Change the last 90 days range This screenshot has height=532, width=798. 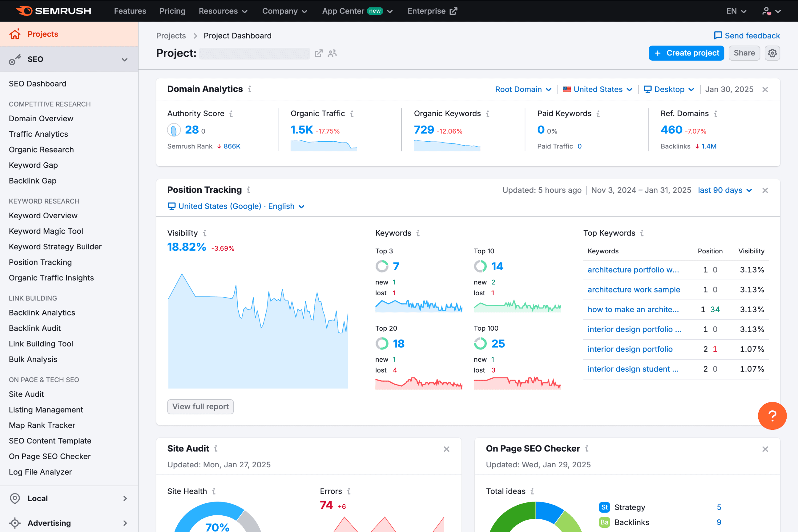coord(725,190)
